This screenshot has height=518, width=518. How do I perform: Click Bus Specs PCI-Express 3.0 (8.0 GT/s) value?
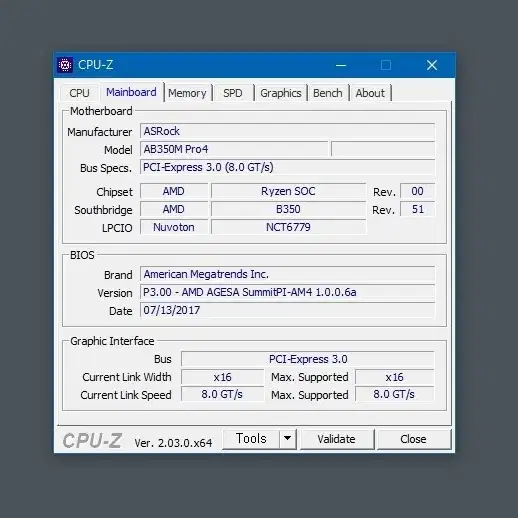[x=288, y=167]
